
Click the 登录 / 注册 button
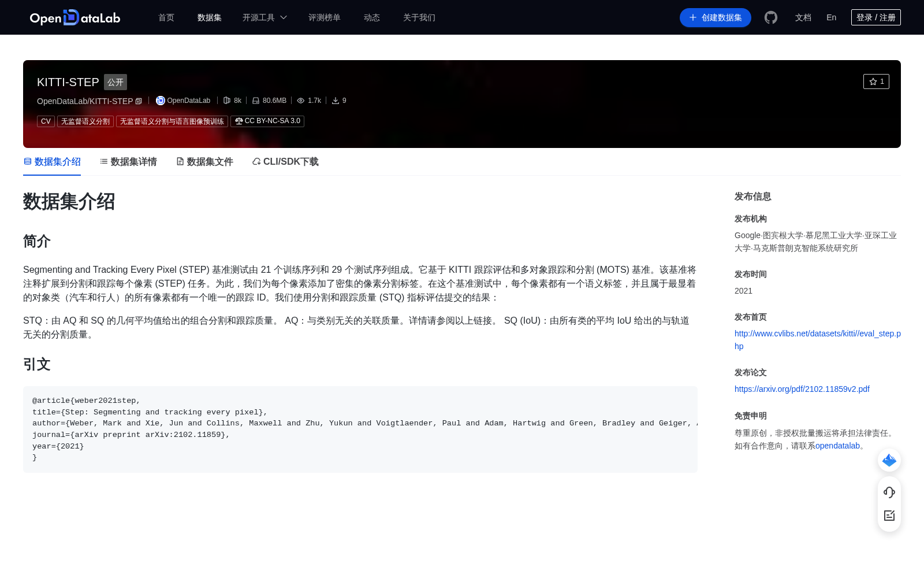click(x=876, y=17)
